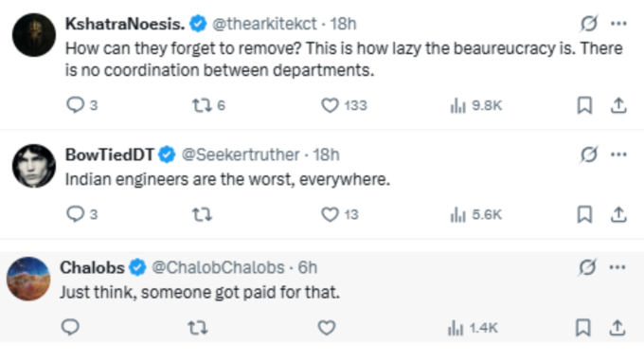View analytics showing 1.4K views
Image resolution: width=644 pixels, height=363 pixels.
point(473,328)
